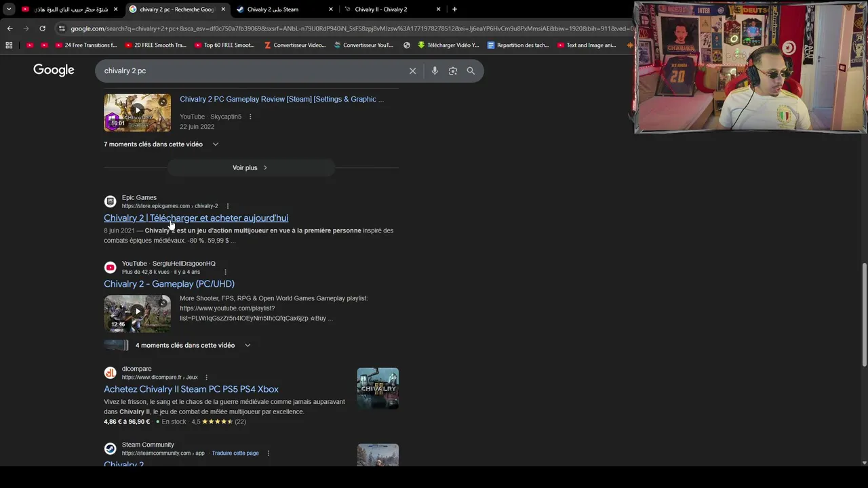Expand 7 moments clés dans cette vidéo

pyautogui.click(x=161, y=144)
